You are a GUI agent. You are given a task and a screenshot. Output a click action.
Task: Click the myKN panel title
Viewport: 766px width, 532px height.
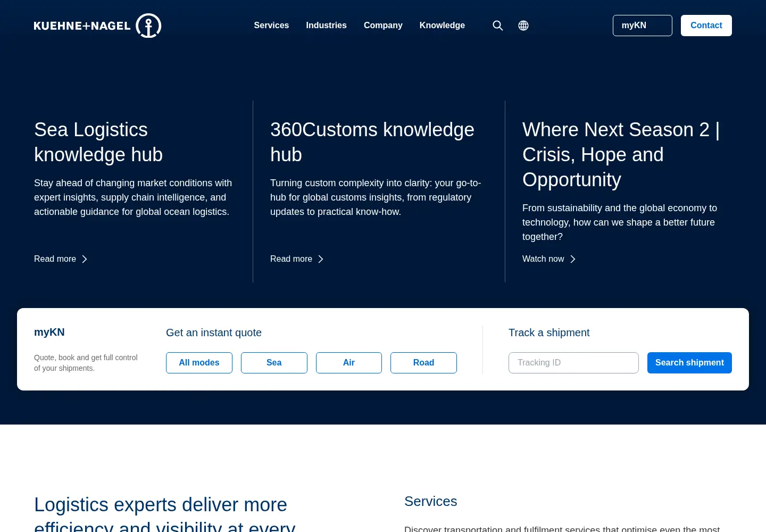coord(49,332)
